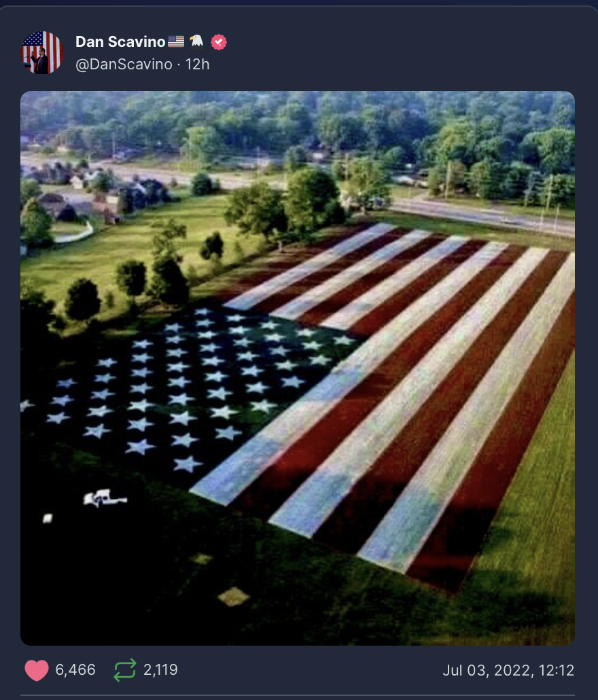Image resolution: width=598 pixels, height=700 pixels.
Task: Click the star field in the flag photo
Action: [192, 384]
